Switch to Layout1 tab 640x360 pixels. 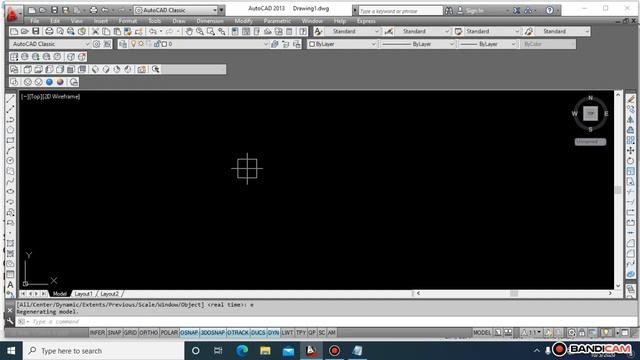coord(83,294)
